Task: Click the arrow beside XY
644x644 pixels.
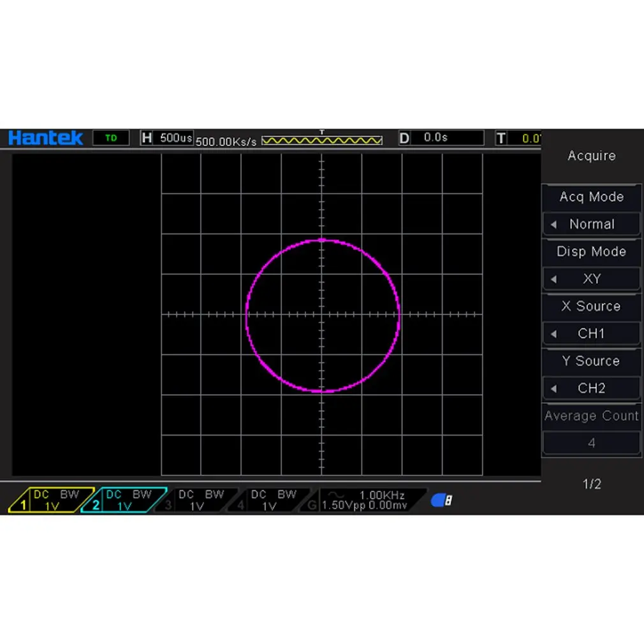Action: point(553,279)
